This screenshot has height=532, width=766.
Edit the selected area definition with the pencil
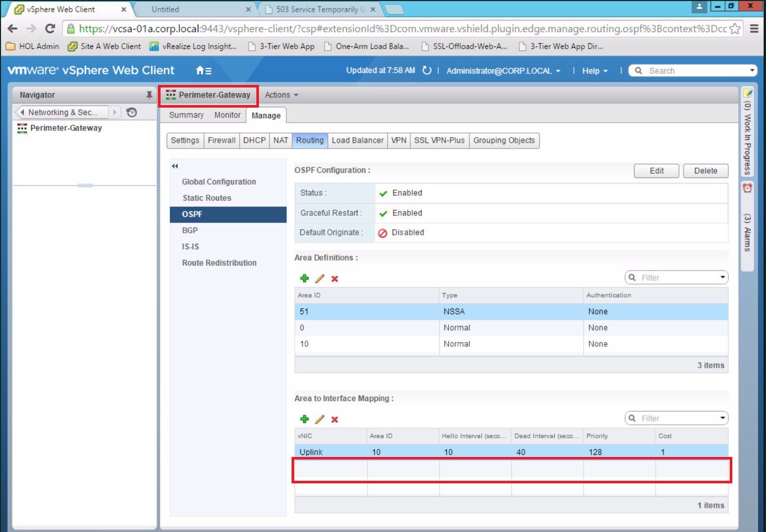click(320, 278)
